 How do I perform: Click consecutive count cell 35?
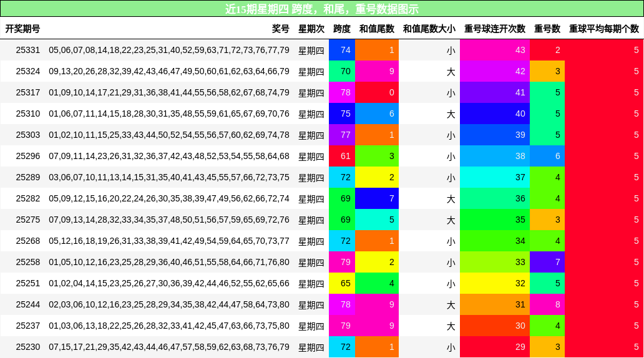pyautogui.click(x=495, y=220)
